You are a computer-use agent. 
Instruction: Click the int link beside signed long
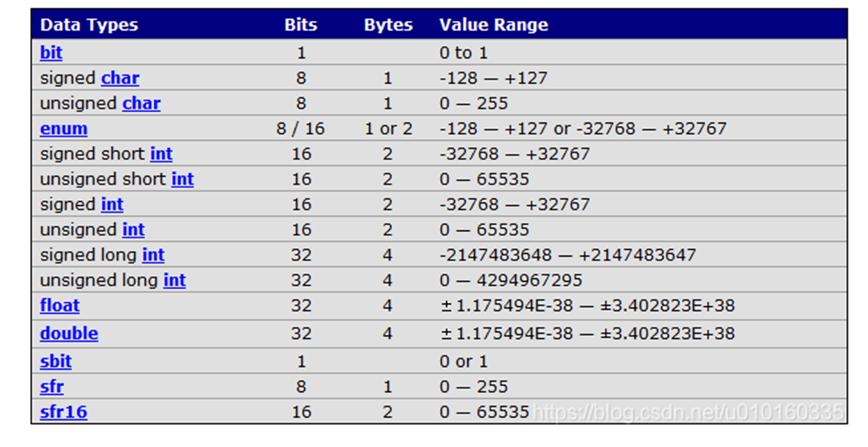pos(153,255)
